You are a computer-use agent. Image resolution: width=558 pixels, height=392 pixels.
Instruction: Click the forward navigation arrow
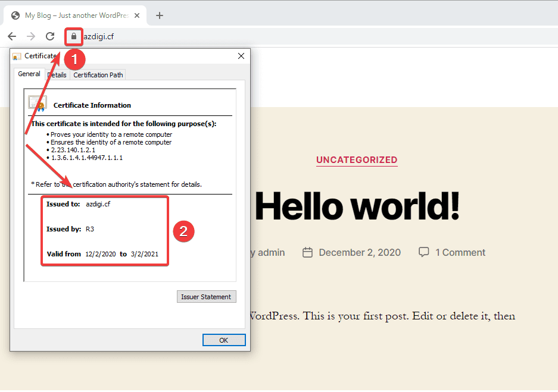coord(31,36)
